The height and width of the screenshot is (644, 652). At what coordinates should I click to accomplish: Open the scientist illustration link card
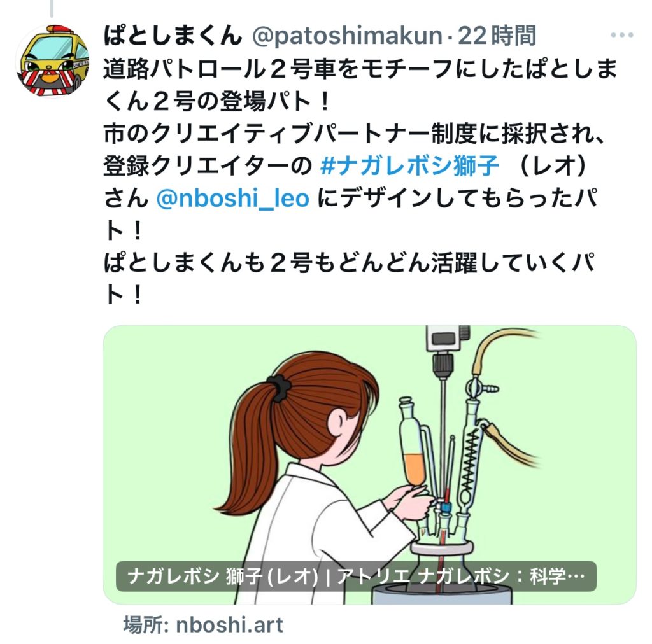click(369, 465)
